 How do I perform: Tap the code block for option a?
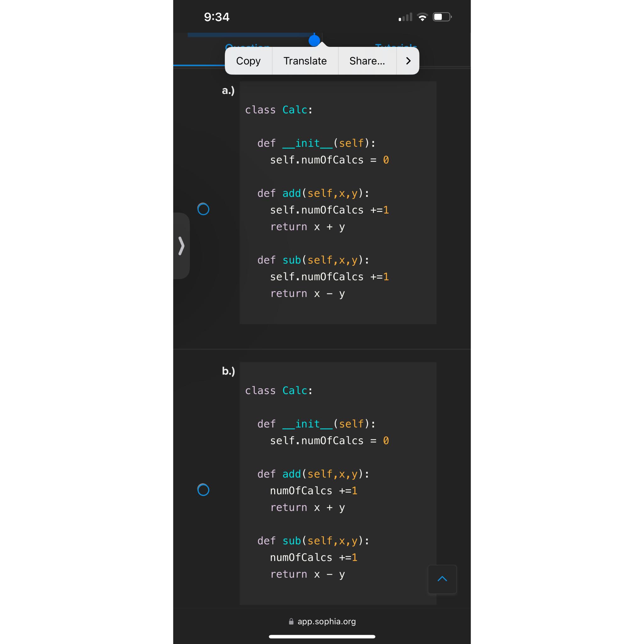338,202
